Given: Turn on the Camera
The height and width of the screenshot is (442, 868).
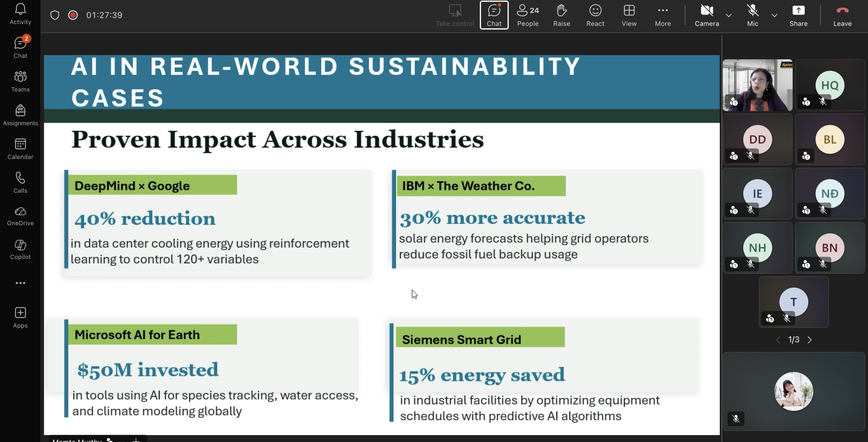Looking at the screenshot, I should pos(707,15).
